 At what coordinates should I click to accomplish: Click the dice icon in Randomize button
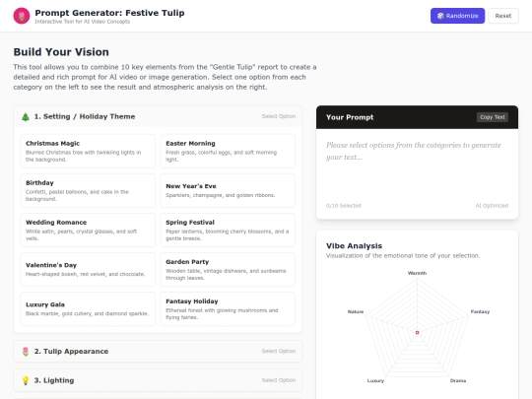coord(440,16)
